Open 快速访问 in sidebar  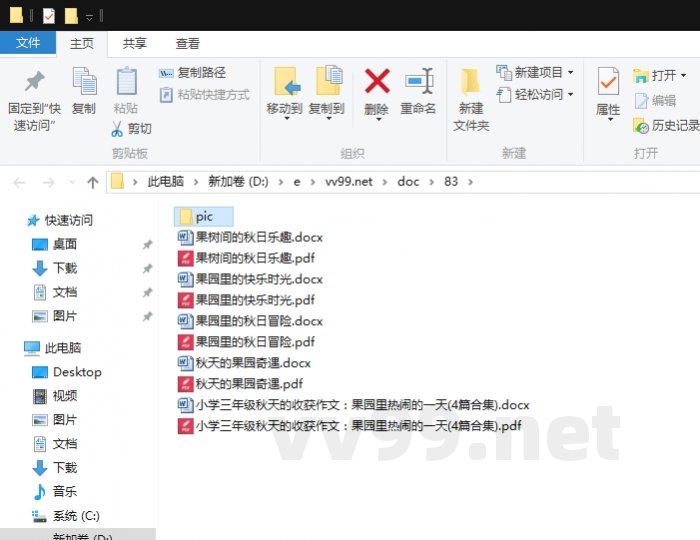click(60, 220)
